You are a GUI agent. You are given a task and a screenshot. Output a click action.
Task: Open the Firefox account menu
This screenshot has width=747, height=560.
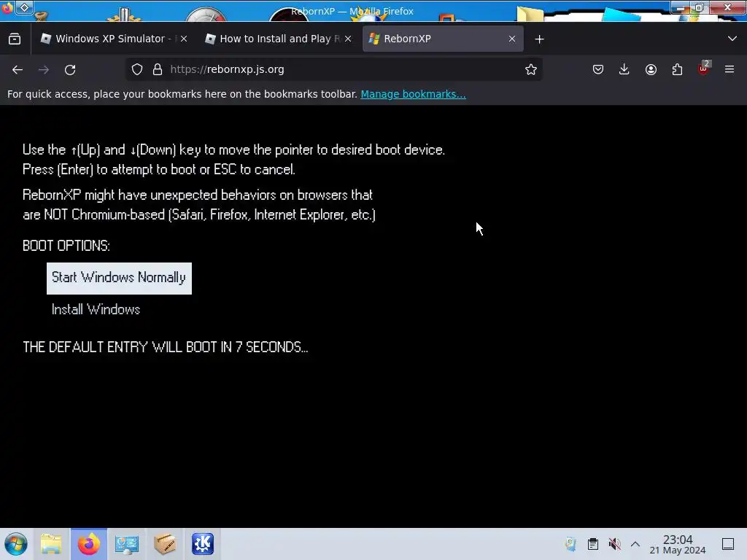pos(651,69)
